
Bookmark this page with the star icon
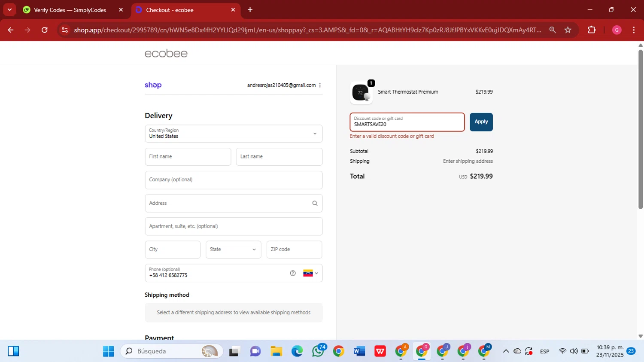click(568, 30)
